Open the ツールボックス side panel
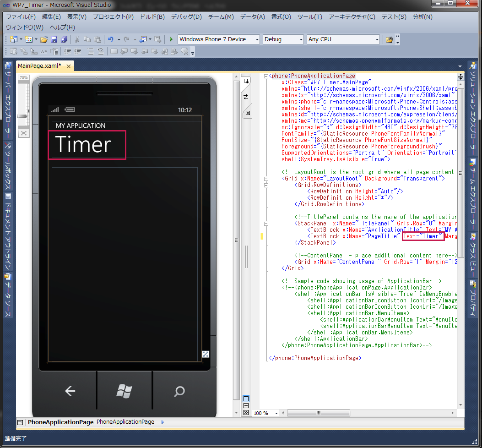The height and width of the screenshot is (448, 482). 8,166
